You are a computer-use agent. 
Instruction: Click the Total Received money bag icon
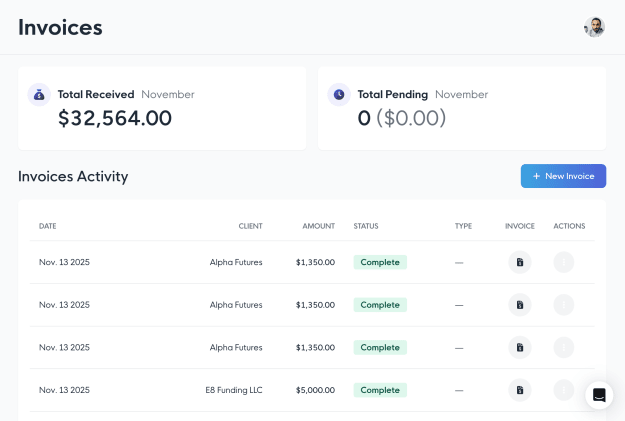pyautogui.click(x=39, y=94)
